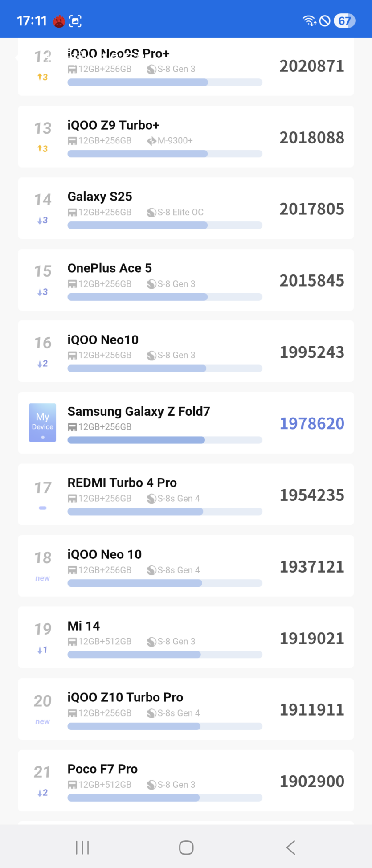Tap the Wi-Fi status icon
Screen dimensions: 372x868
pos(309,21)
